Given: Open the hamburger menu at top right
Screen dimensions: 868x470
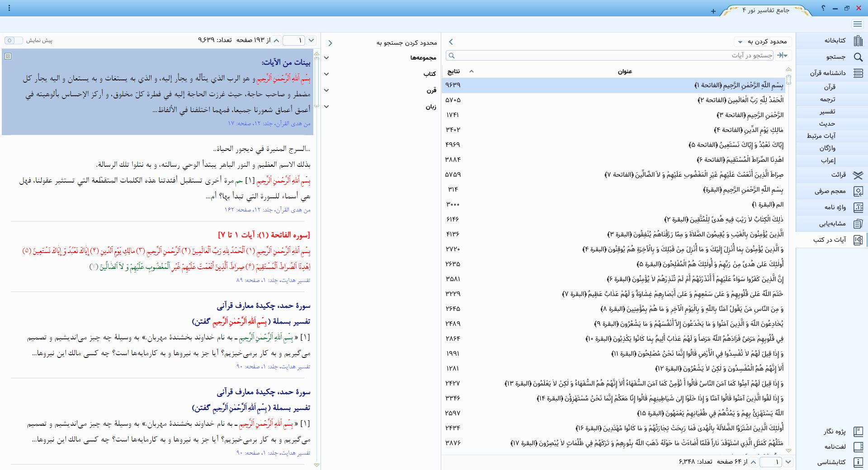Looking at the screenshot, I should click(x=857, y=24).
